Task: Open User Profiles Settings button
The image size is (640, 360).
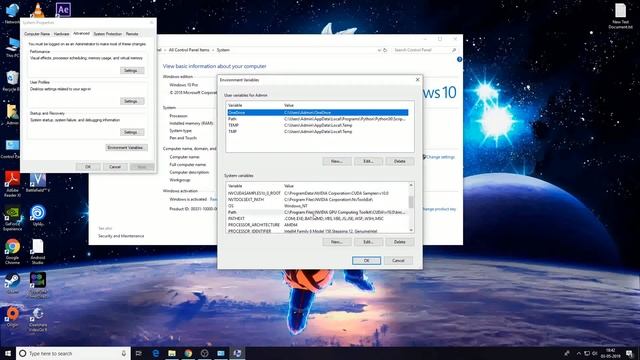Action: click(x=132, y=101)
